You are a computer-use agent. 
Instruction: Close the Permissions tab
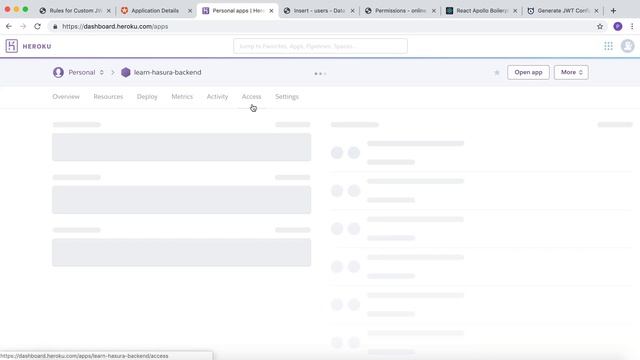click(x=434, y=11)
